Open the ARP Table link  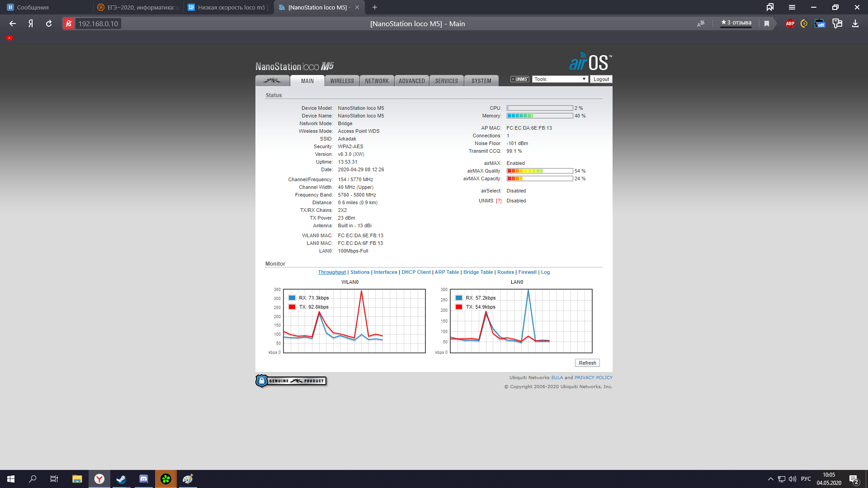pyautogui.click(x=447, y=272)
